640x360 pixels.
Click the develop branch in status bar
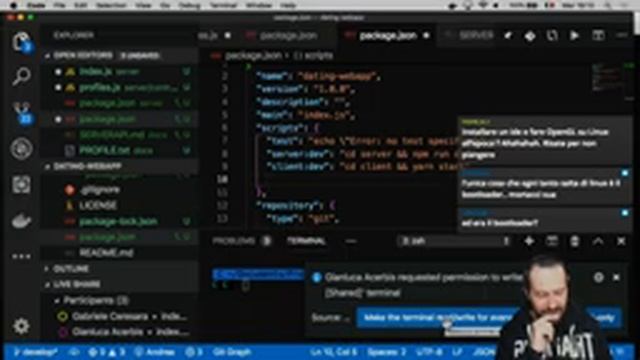coord(35,352)
